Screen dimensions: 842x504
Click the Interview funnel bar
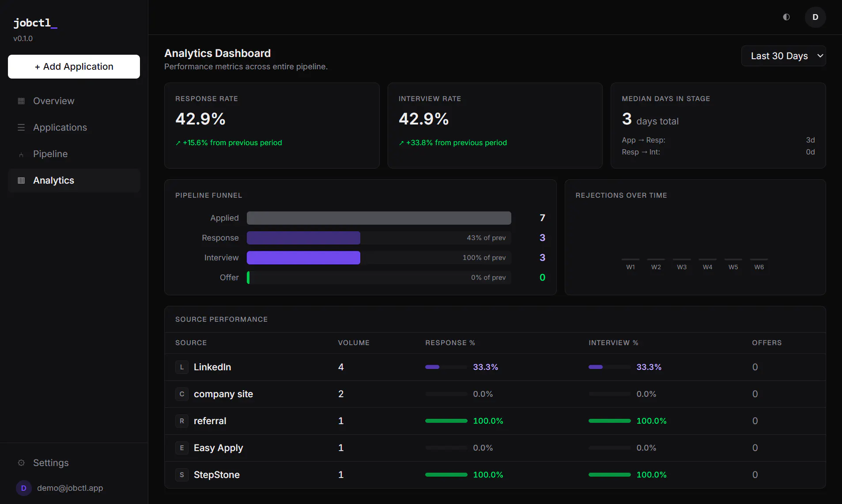303,258
